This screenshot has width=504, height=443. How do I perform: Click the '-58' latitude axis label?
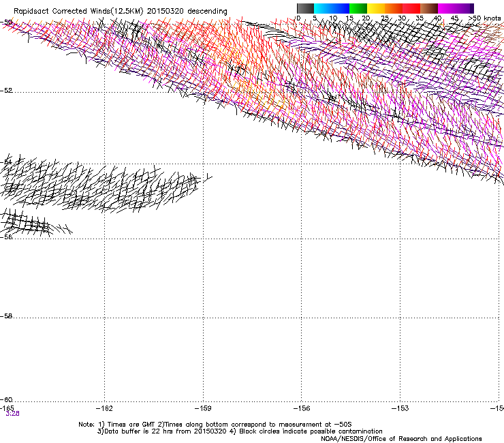[x=6, y=316]
